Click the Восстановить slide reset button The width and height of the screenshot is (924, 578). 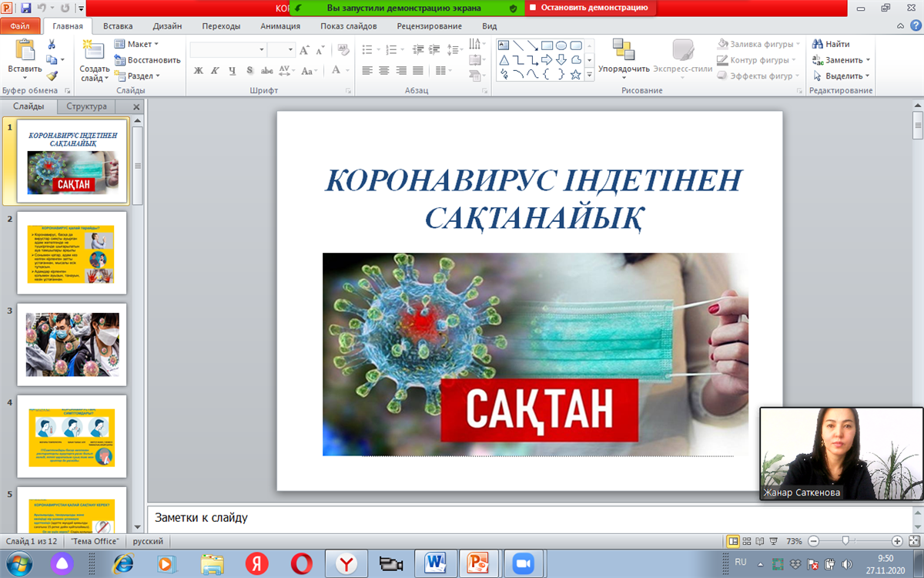pos(147,60)
